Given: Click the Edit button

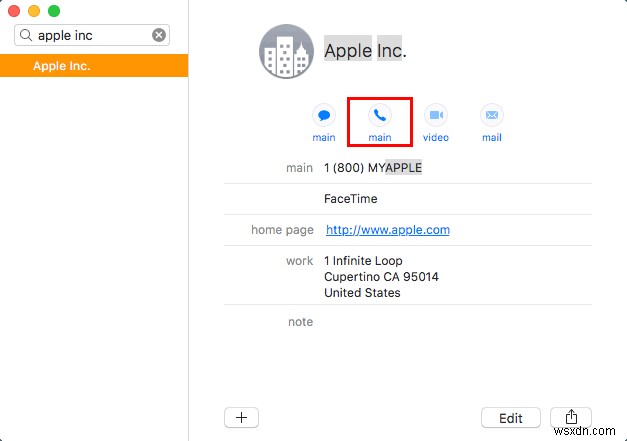Looking at the screenshot, I should 511,418.
